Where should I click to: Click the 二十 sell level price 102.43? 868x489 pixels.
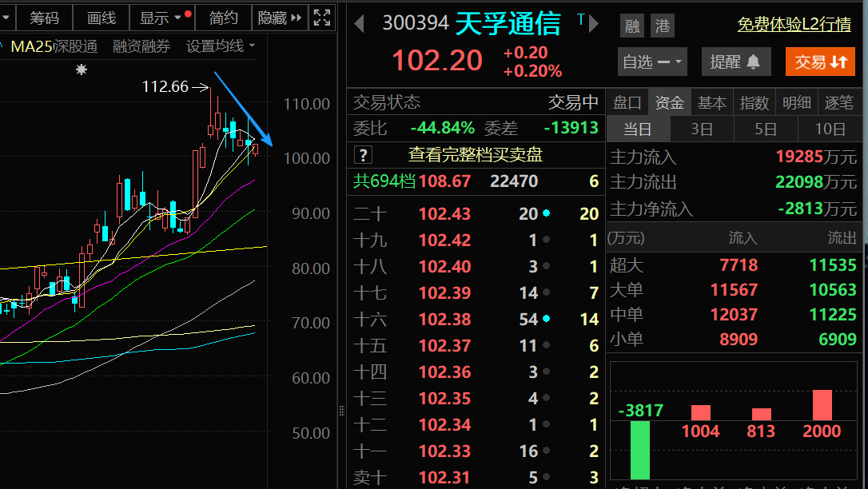[x=444, y=213]
